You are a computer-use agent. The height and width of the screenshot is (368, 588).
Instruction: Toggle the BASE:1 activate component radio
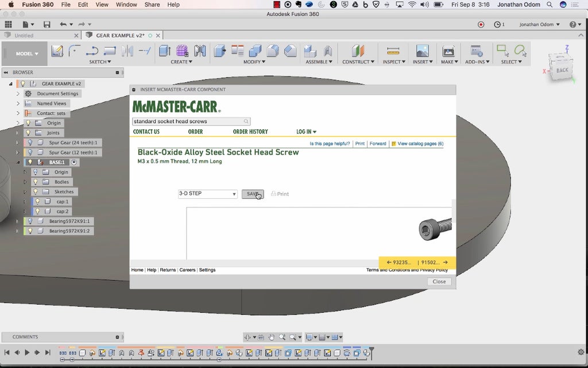[x=74, y=162]
